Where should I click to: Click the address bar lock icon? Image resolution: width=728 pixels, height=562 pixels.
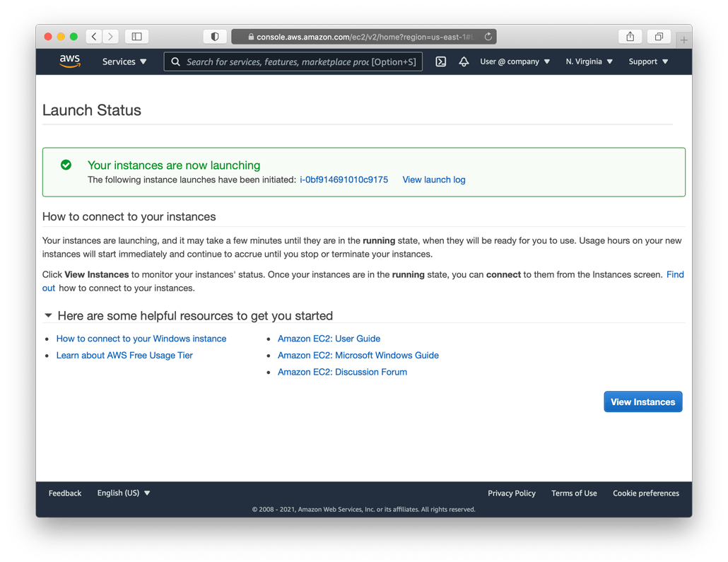[251, 37]
